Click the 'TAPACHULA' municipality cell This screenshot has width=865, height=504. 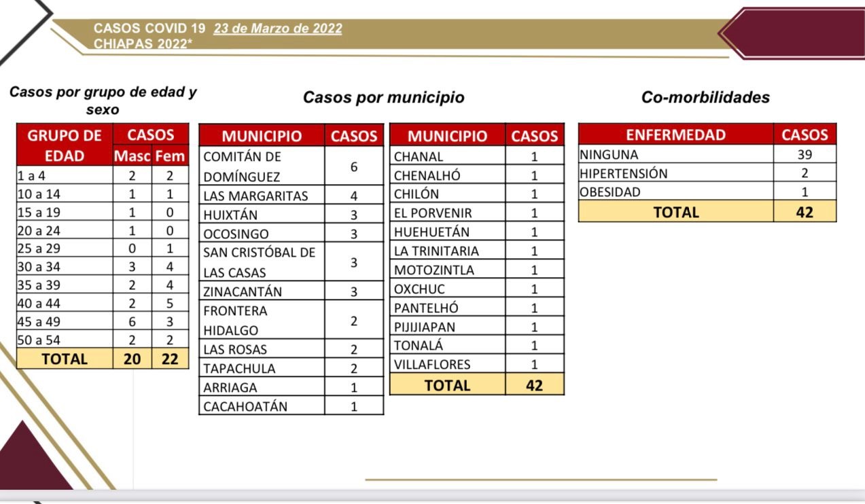(262, 368)
